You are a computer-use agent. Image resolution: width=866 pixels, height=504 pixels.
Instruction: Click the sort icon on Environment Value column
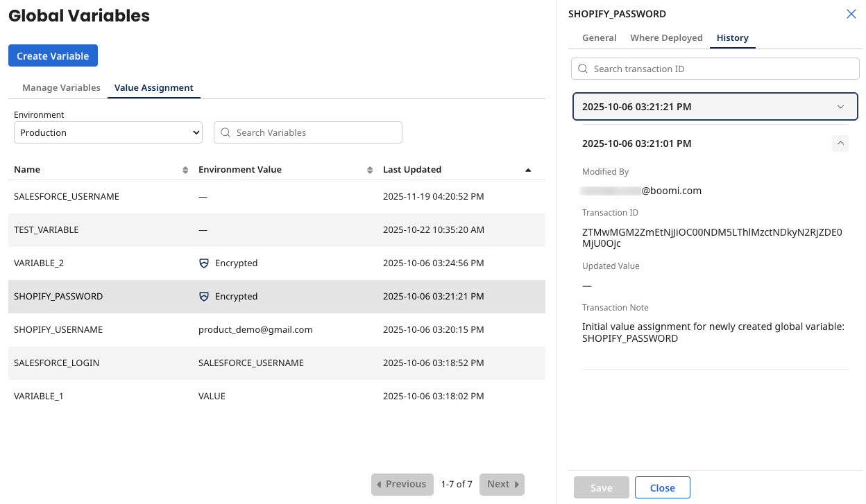[371, 169]
